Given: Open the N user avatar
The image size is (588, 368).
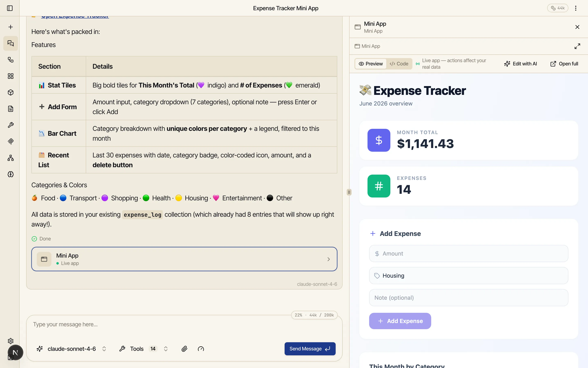Looking at the screenshot, I should (15, 352).
